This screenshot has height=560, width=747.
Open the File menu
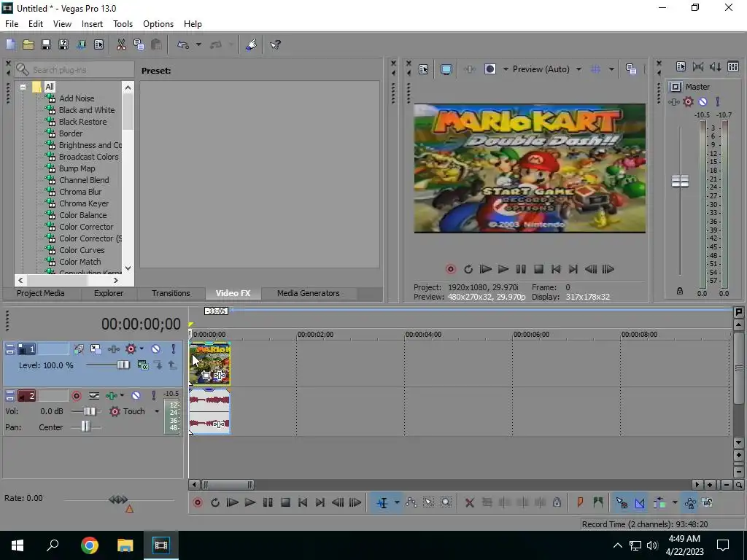pyautogui.click(x=12, y=24)
